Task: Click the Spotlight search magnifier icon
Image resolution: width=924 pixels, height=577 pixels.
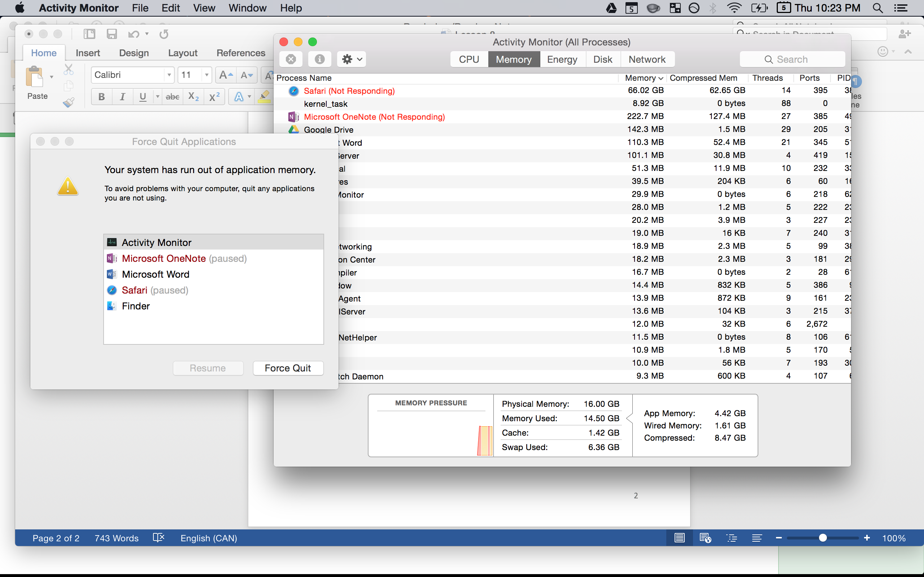Action: 877,8
